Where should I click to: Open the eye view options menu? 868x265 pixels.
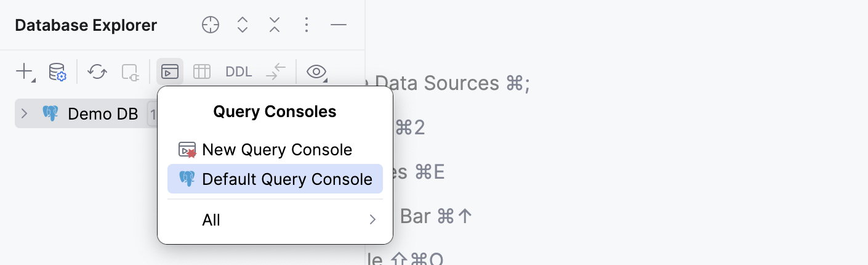[316, 72]
